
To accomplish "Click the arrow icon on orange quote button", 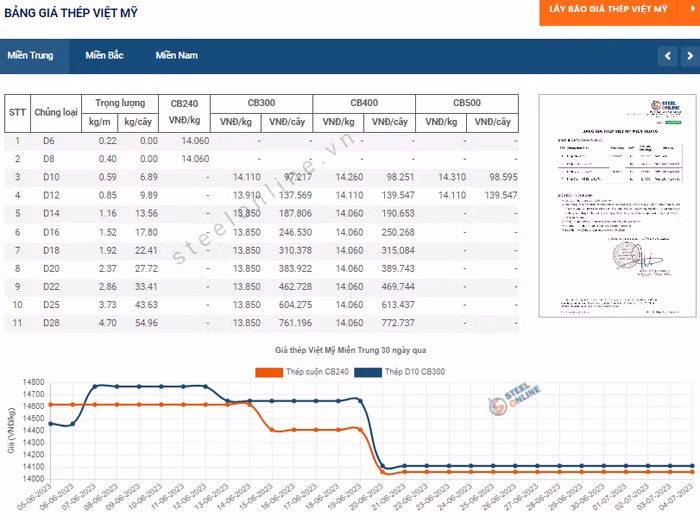I will (x=690, y=9).
